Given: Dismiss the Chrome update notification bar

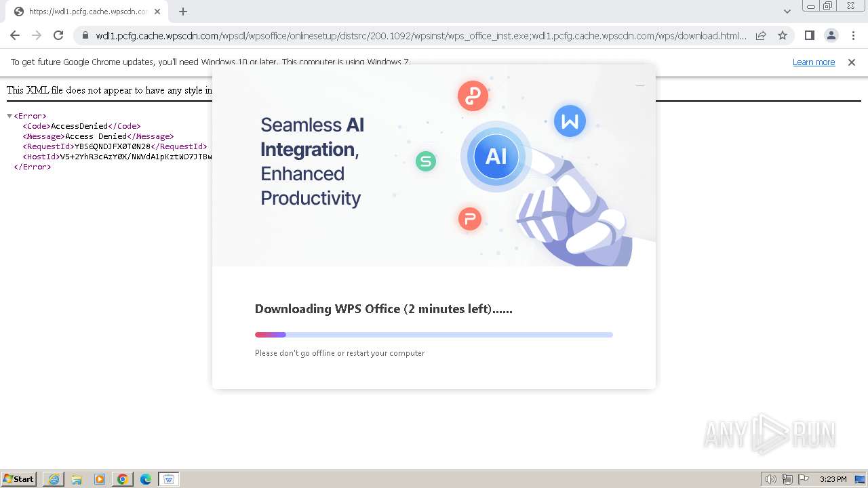Looking at the screenshot, I should point(852,62).
